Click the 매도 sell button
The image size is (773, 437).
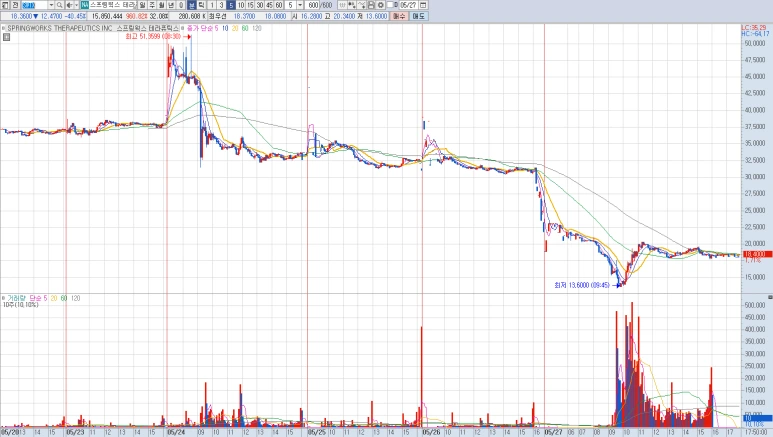pyautogui.click(x=419, y=16)
